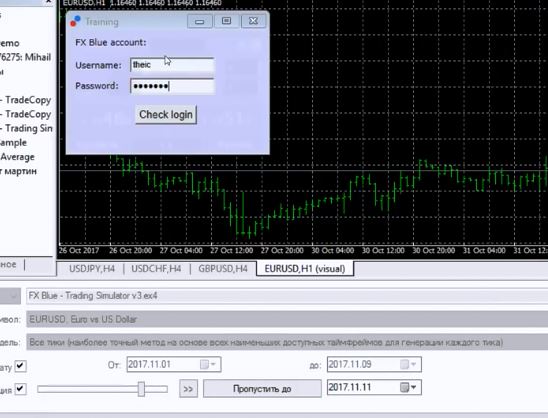Click the 30 Oct 20:00 time label
Image resolution: width=548 pixels, height=418 pixels.
click(434, 251)
